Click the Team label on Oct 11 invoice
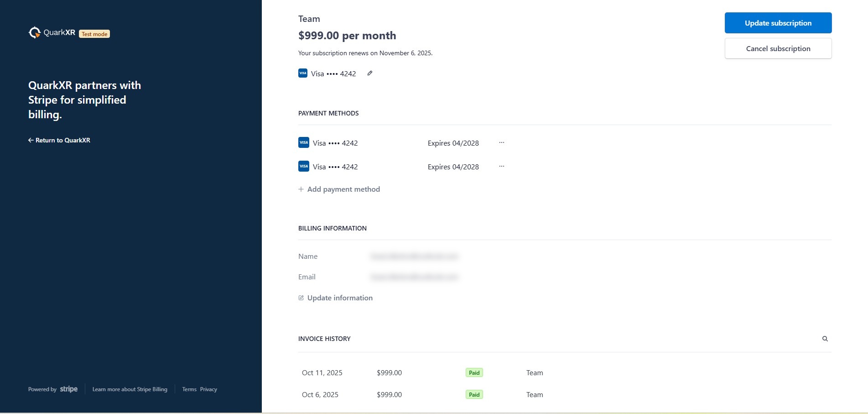The height and width of the screenshot is (414, 868). tap(535, 372)
